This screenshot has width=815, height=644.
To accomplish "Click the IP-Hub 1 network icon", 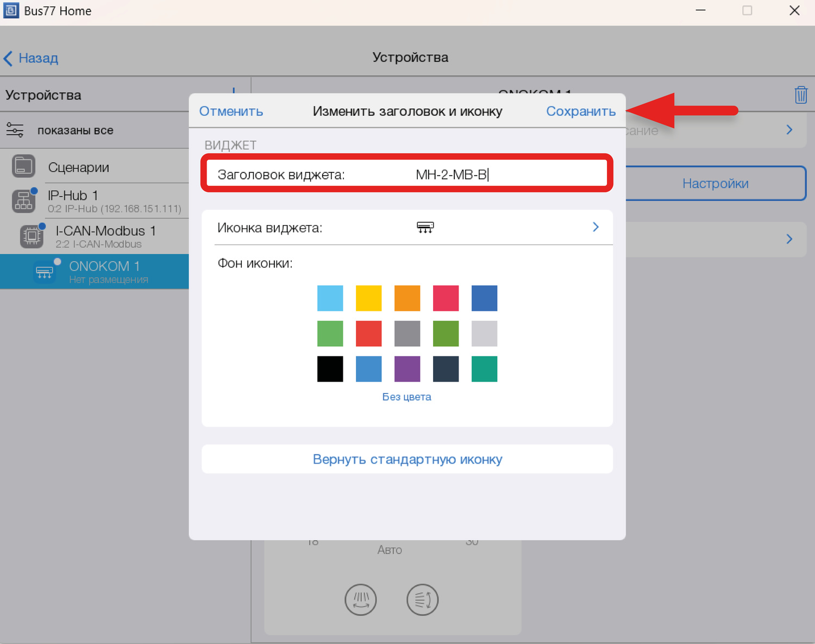I will point(23,201).
